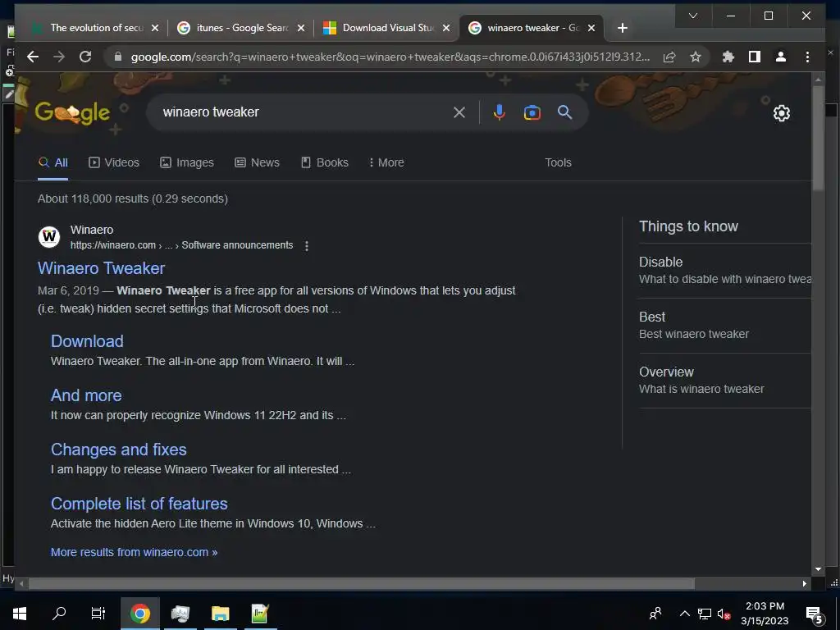Open the tab search dropdown arrow
The image size is (840, 630).
(693, 16)
